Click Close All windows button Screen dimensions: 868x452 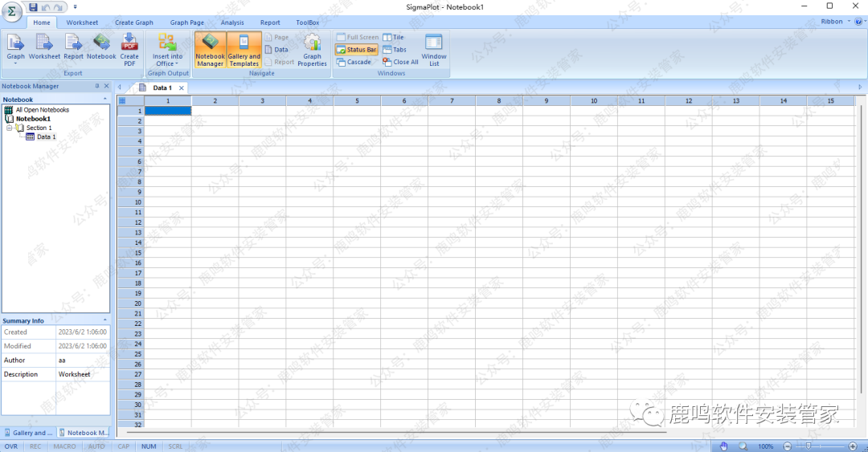click(x=400, y=62)
